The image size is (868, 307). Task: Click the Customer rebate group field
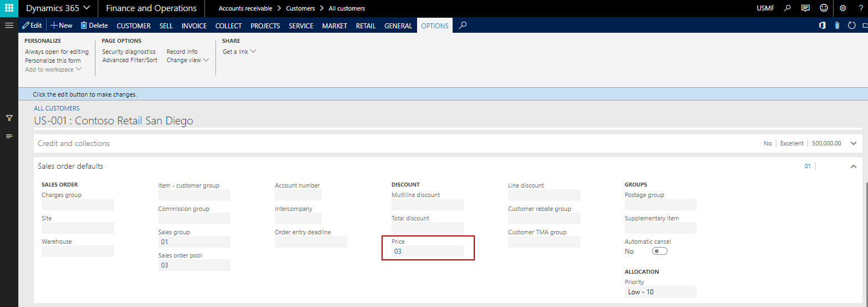[x=544, y=218]
